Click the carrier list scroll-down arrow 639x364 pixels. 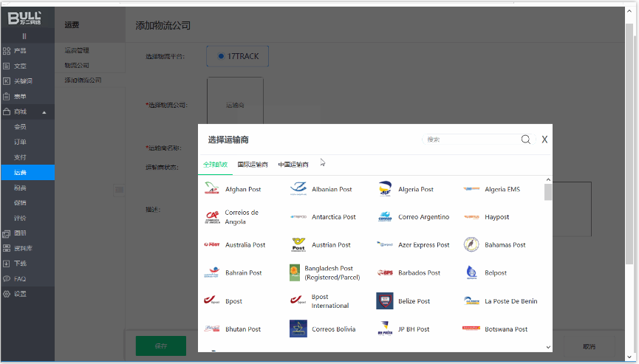pyautogui.click(x=548, y=346)
